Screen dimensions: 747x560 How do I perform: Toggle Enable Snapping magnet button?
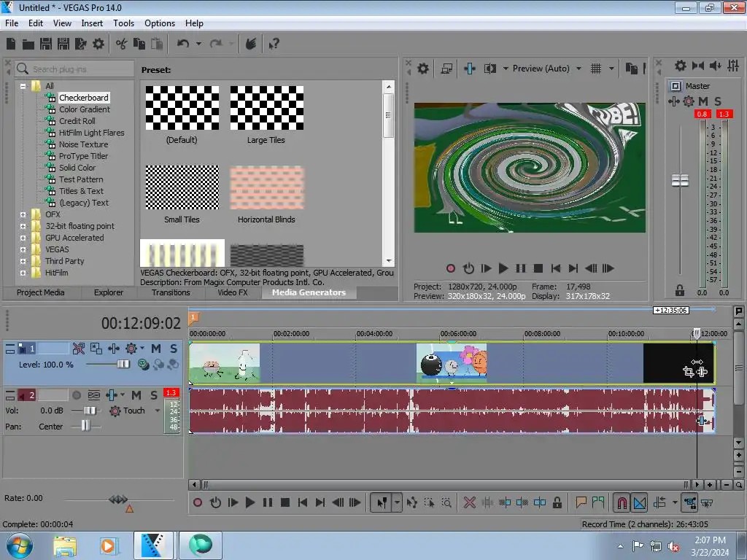click(622, 503)
